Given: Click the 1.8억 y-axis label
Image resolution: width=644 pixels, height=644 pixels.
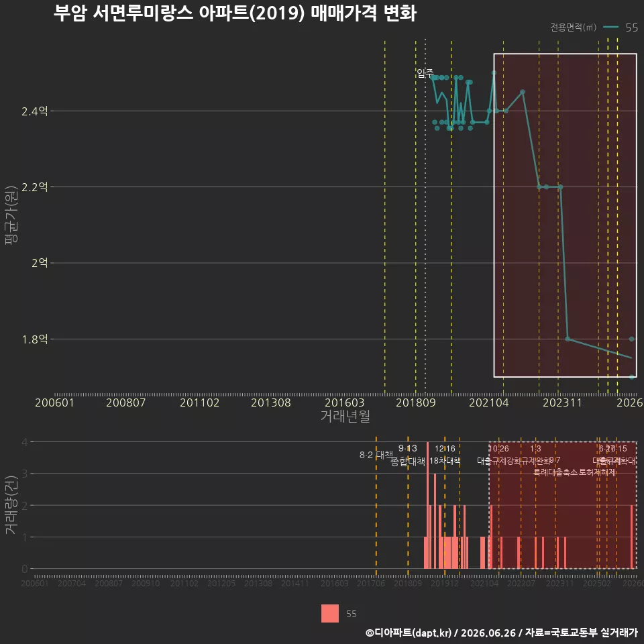Looking at the screenshot, I should (34, 339).
